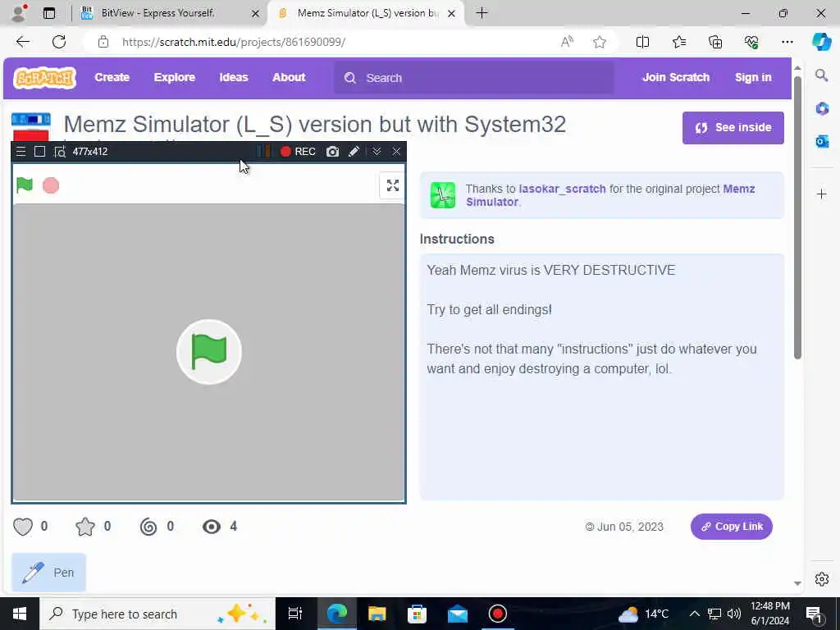This screenshot has width=840, height=630.
Task: Refresh the page
Action: click(x=59, y=42)
